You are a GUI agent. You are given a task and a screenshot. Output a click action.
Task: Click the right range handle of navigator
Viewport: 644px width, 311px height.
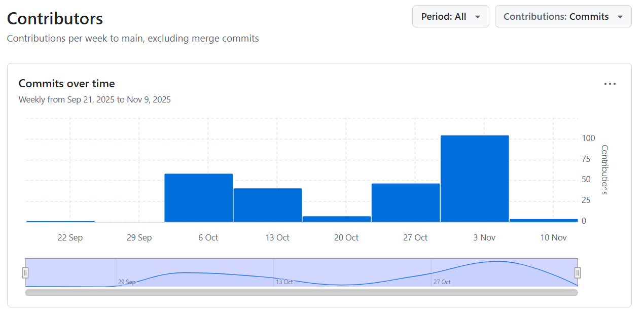coord(577,273)
